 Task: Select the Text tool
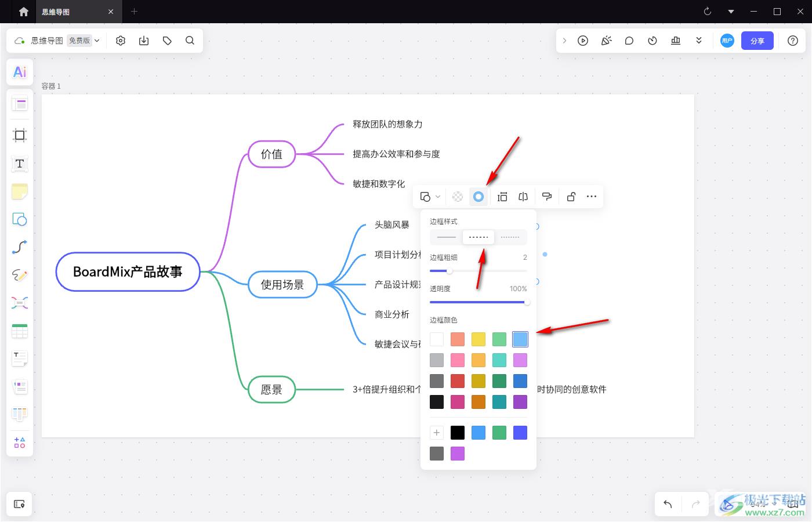point(20,164)
